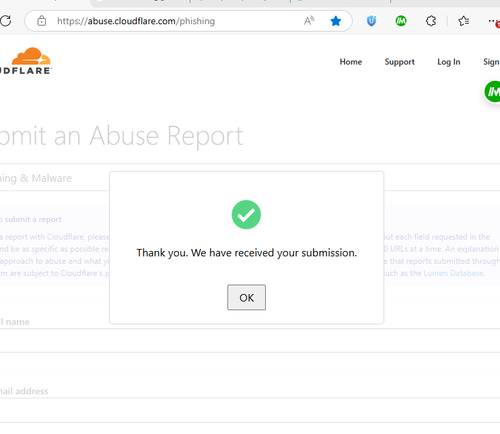Click the Phishing & Malware heading
This screenshot has width=500, height=434.
[x=36, y=178]
